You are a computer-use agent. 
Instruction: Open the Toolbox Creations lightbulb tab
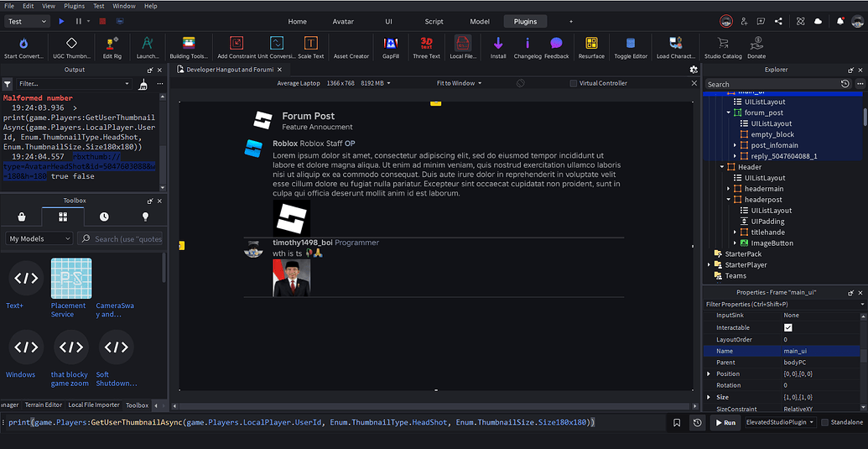[x=146, y=217]
